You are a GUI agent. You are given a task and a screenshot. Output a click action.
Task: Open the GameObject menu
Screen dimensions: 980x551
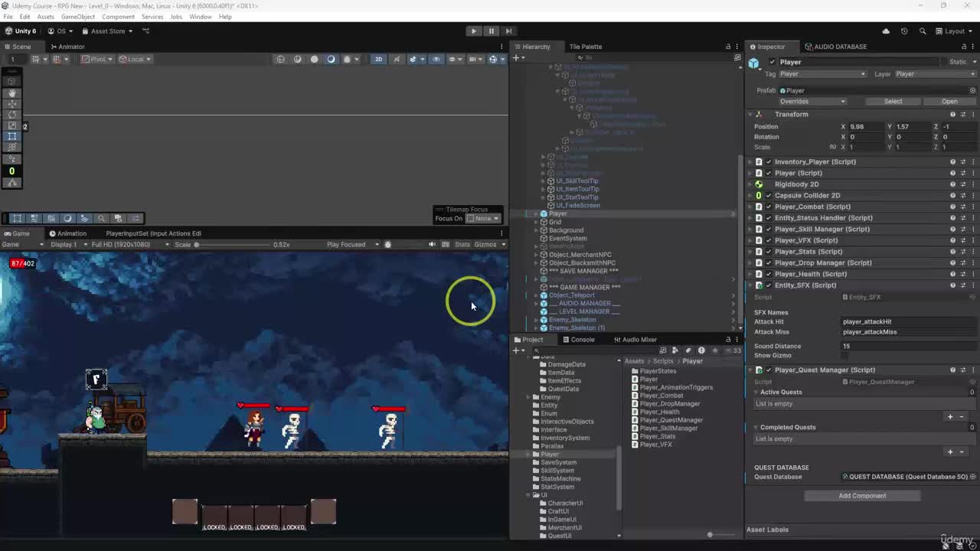(78, 17)
